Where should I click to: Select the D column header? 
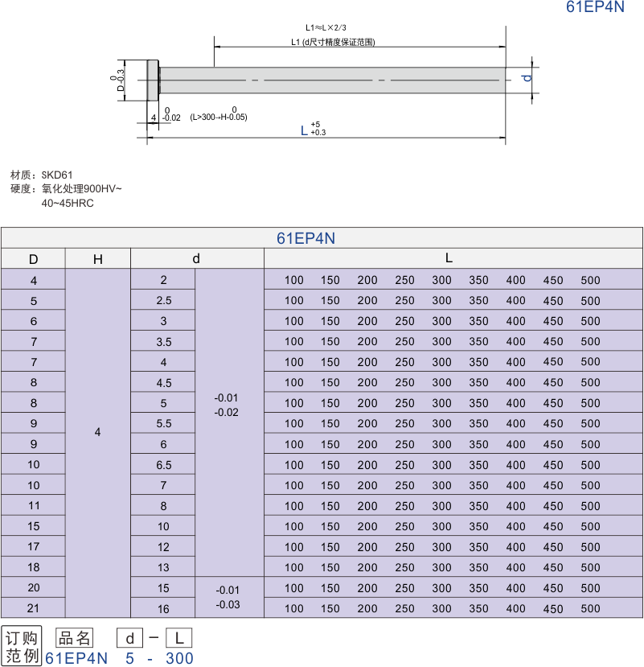tap(34, 259)
